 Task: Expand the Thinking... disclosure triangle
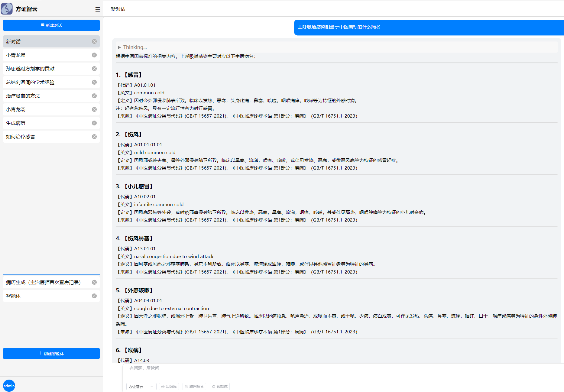pos(119,47)
